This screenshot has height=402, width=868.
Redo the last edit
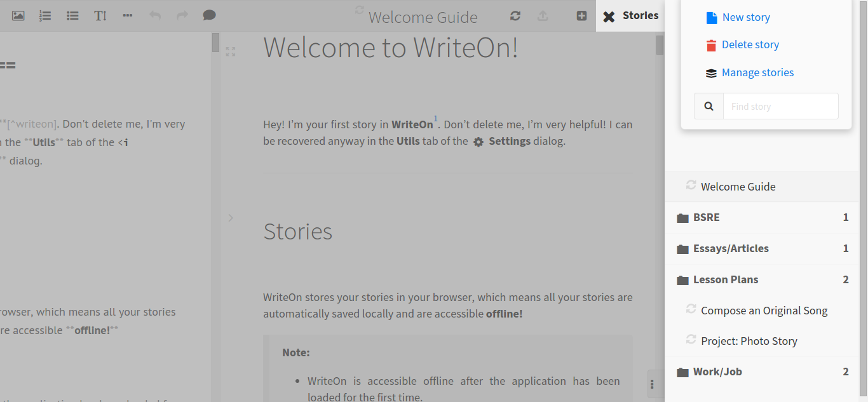182,15
